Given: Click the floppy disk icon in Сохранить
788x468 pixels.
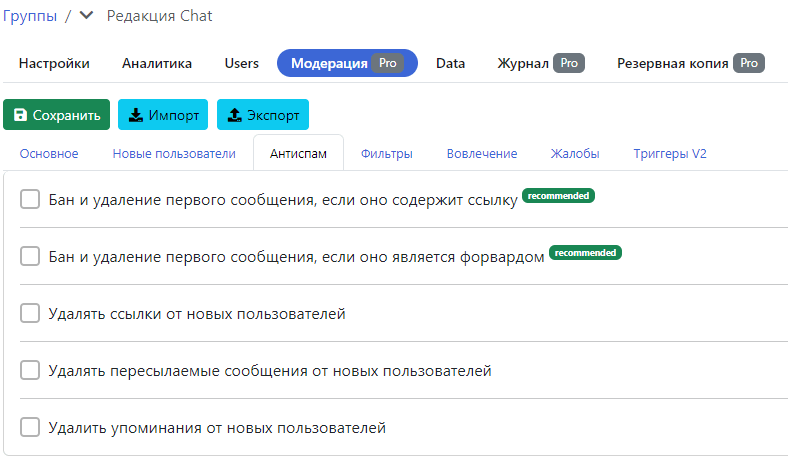Looking at the screenshot, I should 20,115.
